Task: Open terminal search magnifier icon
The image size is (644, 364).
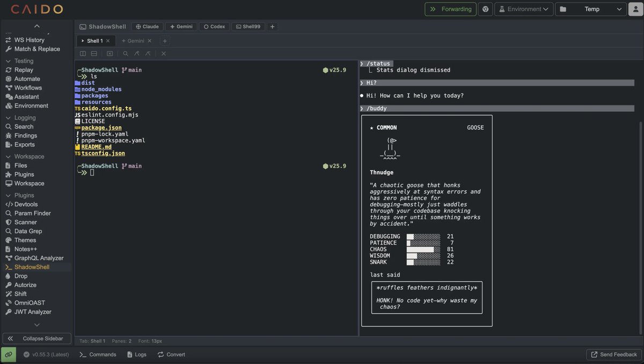Action: [126, 54]
